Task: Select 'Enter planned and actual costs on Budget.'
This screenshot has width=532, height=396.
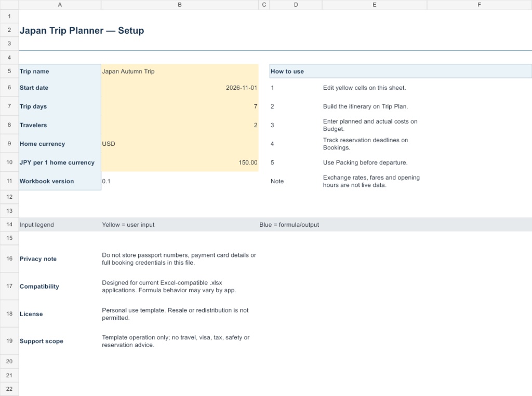Action: [374, 125]
